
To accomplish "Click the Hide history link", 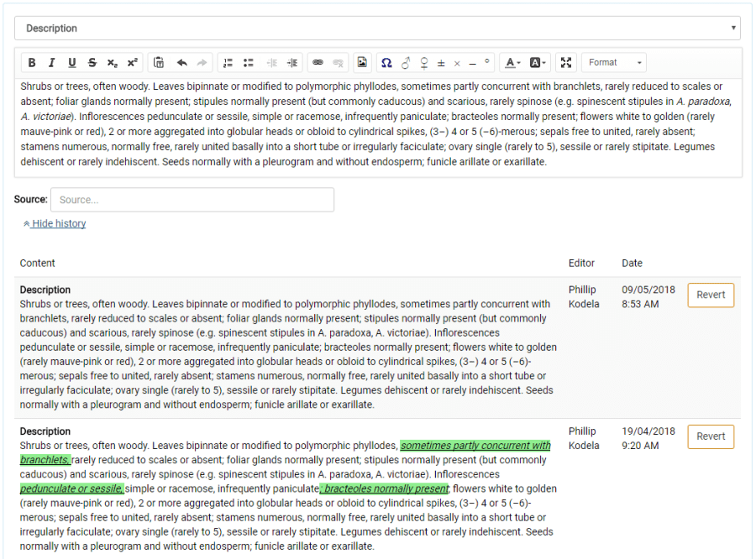I will click(58, 223).
